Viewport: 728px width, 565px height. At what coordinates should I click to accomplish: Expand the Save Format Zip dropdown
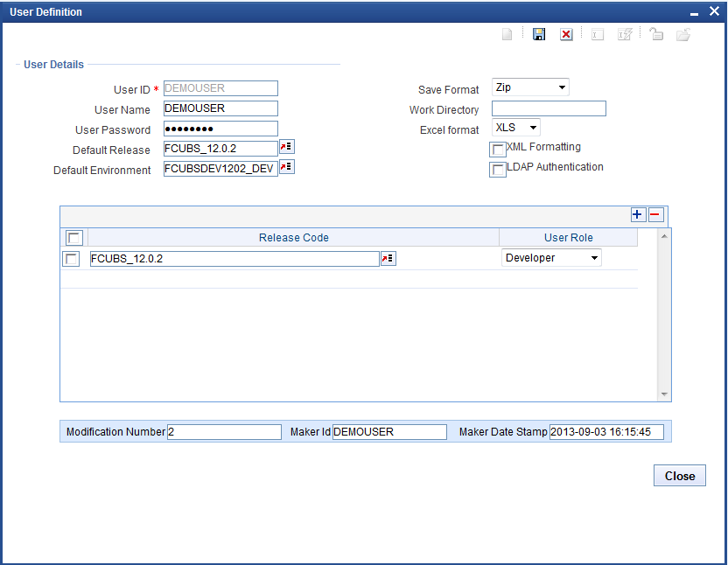530,87
